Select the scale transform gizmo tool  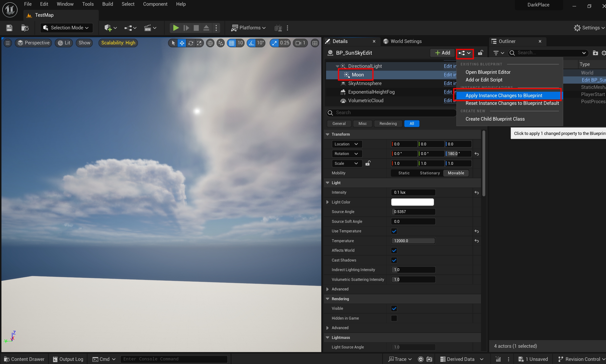(199, 43)
